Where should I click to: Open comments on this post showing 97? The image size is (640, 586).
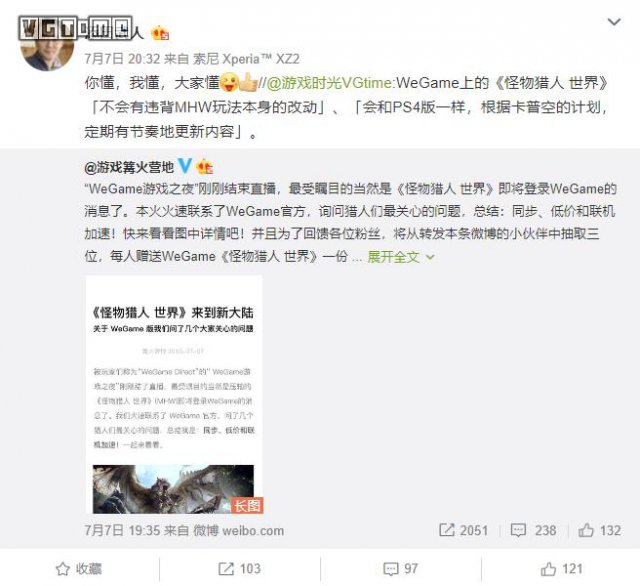(400, 568)
